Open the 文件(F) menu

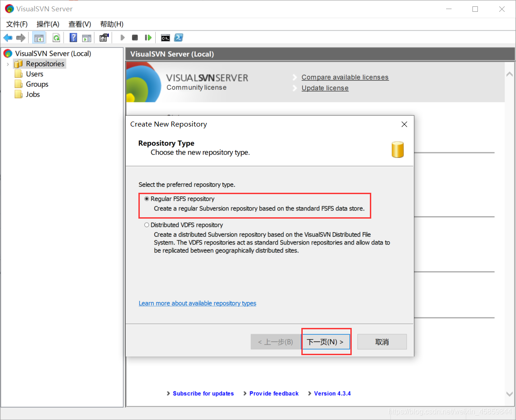[x=17, y=24]
